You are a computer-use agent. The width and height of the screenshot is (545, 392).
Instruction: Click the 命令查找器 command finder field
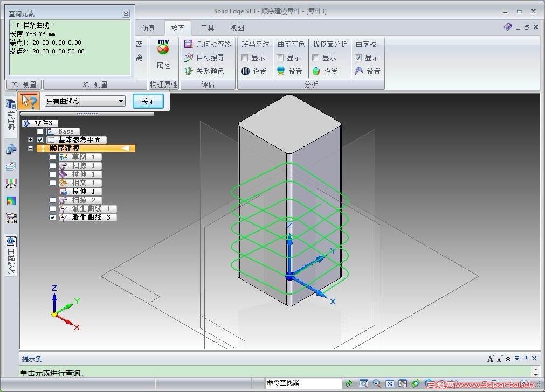coord(303,383)
